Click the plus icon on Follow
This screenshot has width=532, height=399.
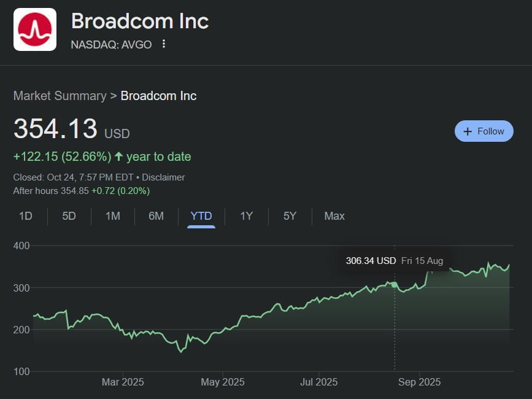pyautogui.click(x=468, y=131)
